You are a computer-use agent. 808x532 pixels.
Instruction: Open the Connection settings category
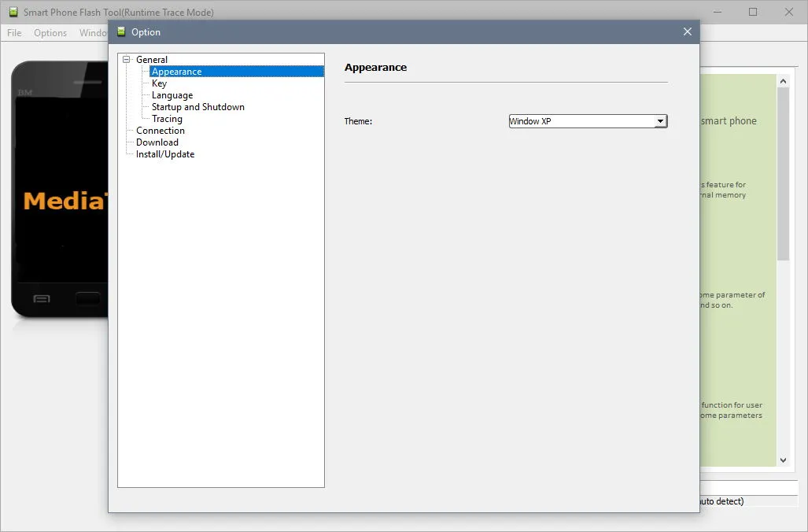tap(160, 131)
